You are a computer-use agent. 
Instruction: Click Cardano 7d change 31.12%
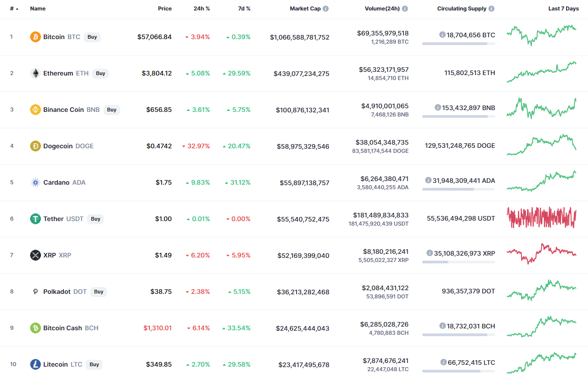pyautogui.click(x=238, y=182)
